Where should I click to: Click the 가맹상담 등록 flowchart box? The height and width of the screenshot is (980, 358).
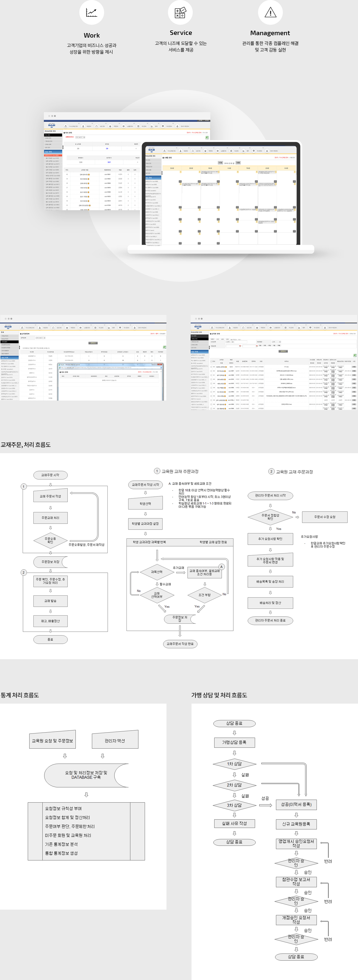[234, 742]
